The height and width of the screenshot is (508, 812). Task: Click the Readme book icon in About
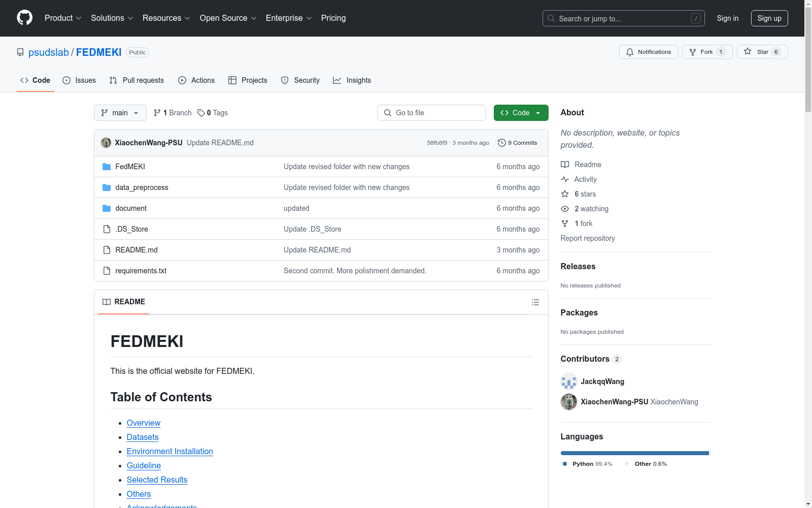click(x=565, y=165)
